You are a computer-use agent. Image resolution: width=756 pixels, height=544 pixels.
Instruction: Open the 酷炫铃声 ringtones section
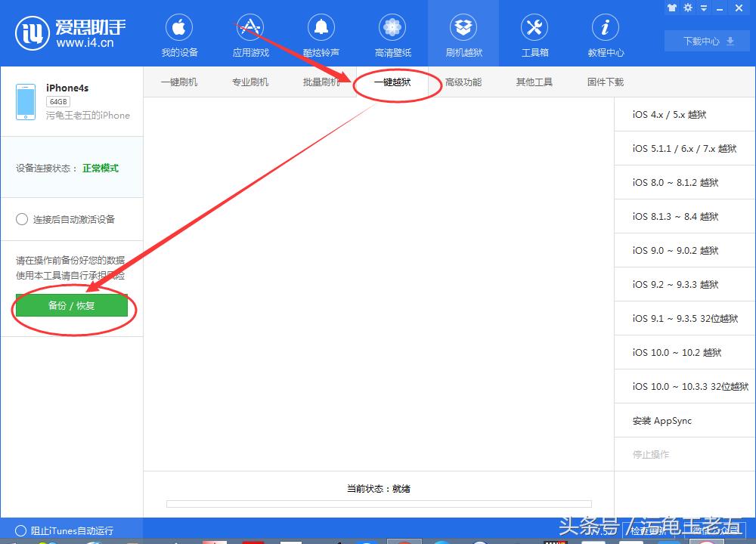(x=321, y=34)
